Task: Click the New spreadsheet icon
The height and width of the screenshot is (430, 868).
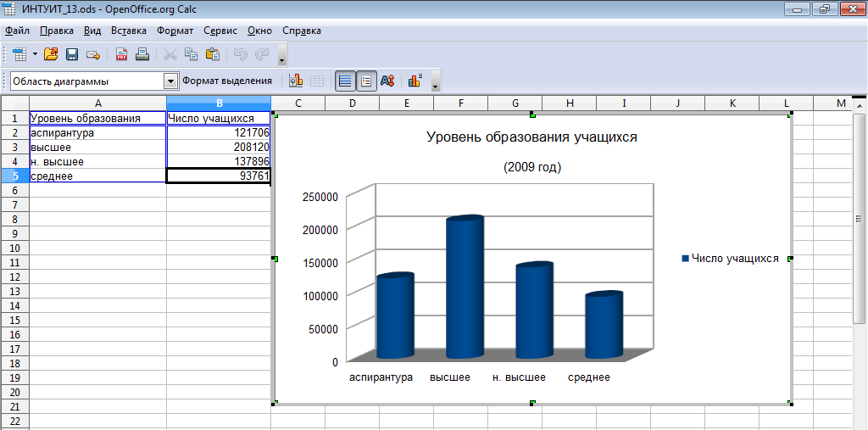Action: (x=19, y=53)
